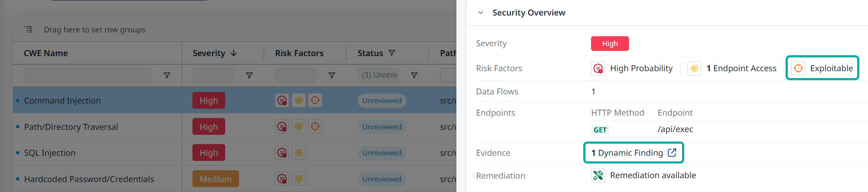This screenshot has width=868, height=192.
Task: Open the Severity column filter funnel
Action: [x=249, y=76]
